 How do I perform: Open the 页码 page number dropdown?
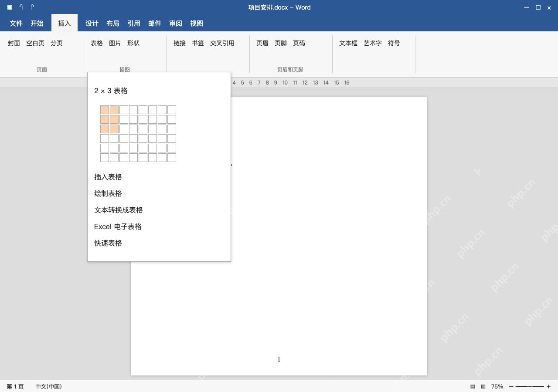click(299, 43)
